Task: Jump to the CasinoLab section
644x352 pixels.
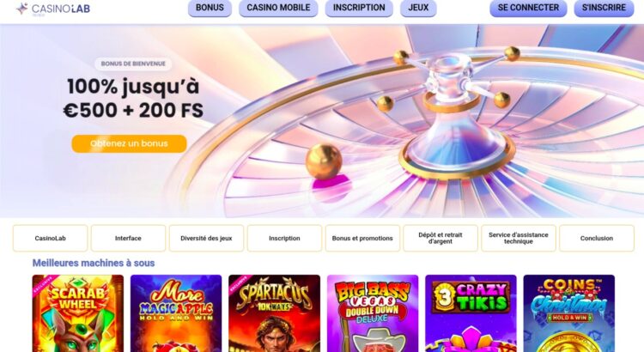Action: (x=50, y=238)
